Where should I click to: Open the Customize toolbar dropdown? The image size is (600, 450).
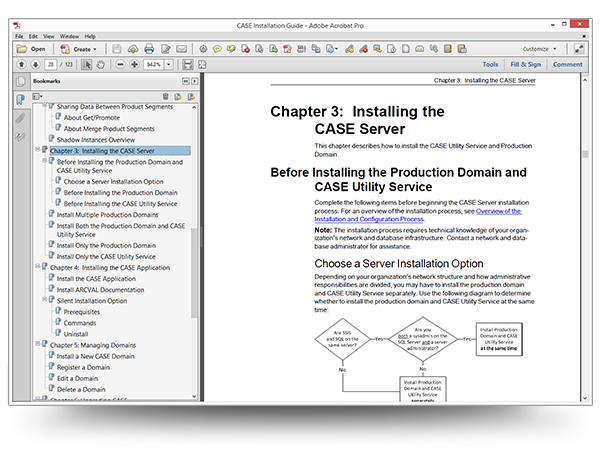pos(540,49)
